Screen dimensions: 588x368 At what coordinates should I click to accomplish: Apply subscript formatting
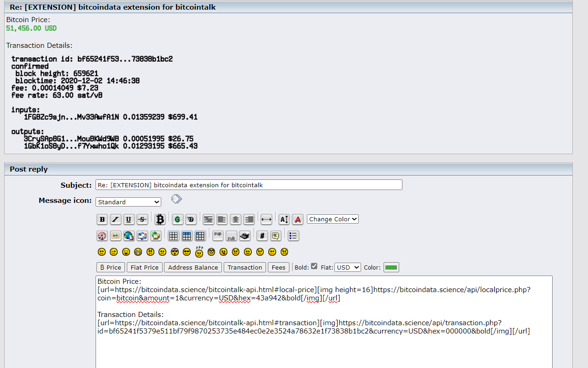[231, 236]
